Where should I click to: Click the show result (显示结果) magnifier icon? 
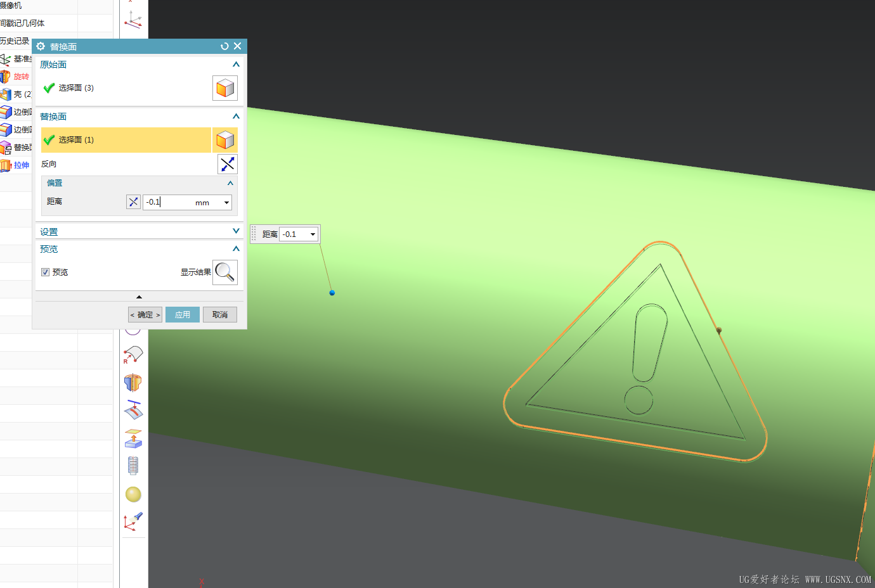point(225,272)
